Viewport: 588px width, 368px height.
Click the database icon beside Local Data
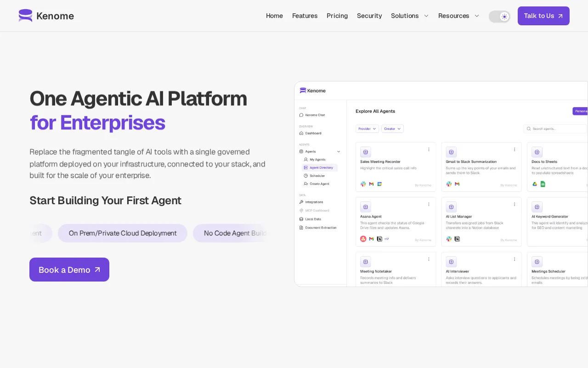click(x=301, y=219)
